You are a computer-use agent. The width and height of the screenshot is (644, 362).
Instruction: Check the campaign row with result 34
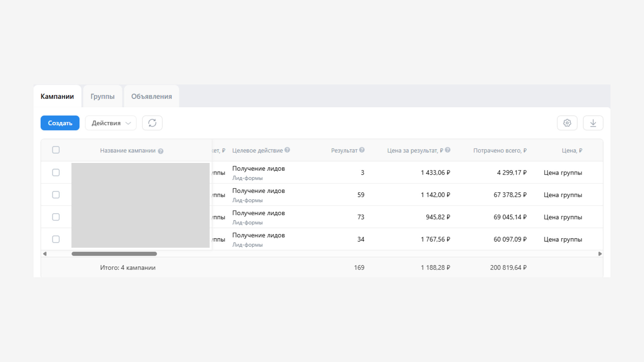pyautogui.click(x=56, y=239)
